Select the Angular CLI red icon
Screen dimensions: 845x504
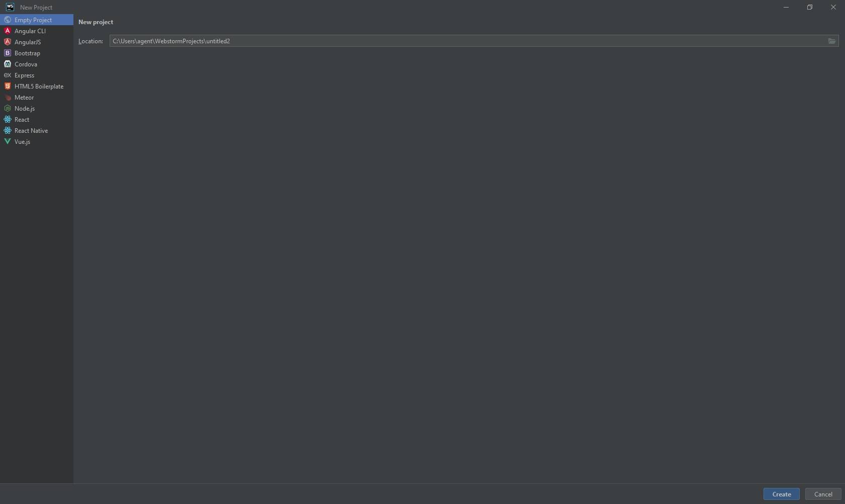8,31
